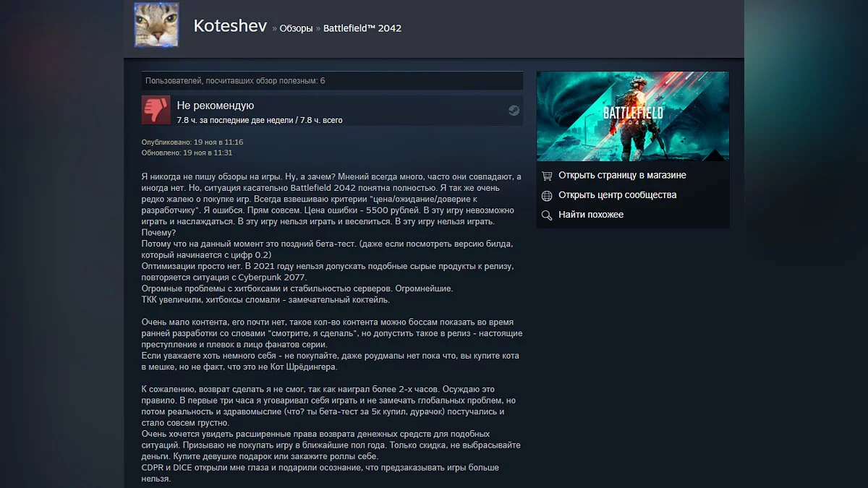This screenshot has width=868, height=488.
Task: Open the Battlefield™ 2042 breadcrumb link
Action: pyautogui.click(x=362, y=28)
